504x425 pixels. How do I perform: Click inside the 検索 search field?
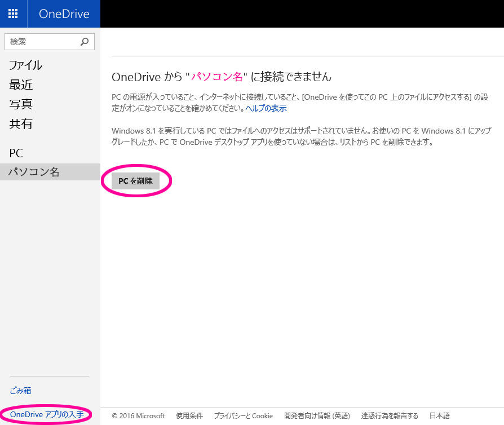pyautogui.click(x=39, y=41)
